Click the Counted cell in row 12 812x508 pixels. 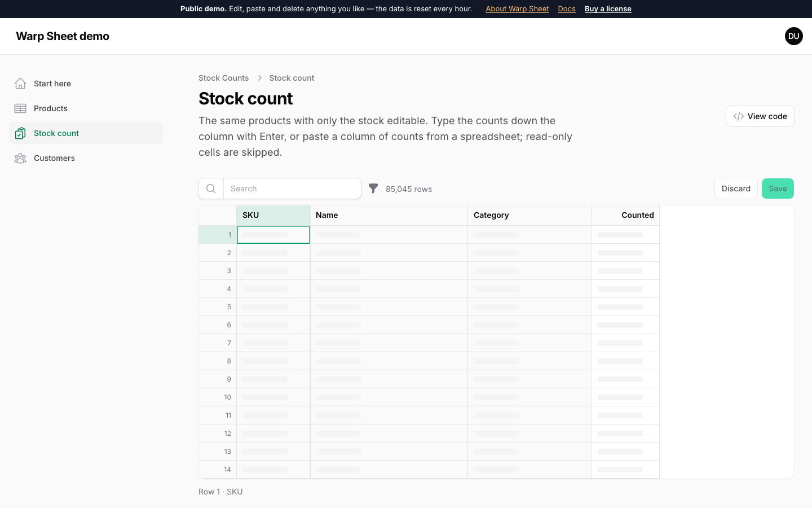tap(626, 433)
